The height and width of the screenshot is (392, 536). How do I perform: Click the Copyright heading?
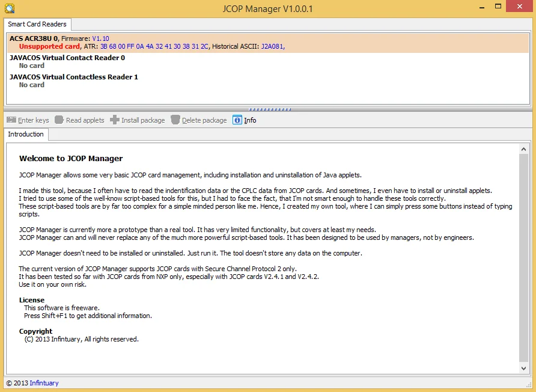coord(36,331)
